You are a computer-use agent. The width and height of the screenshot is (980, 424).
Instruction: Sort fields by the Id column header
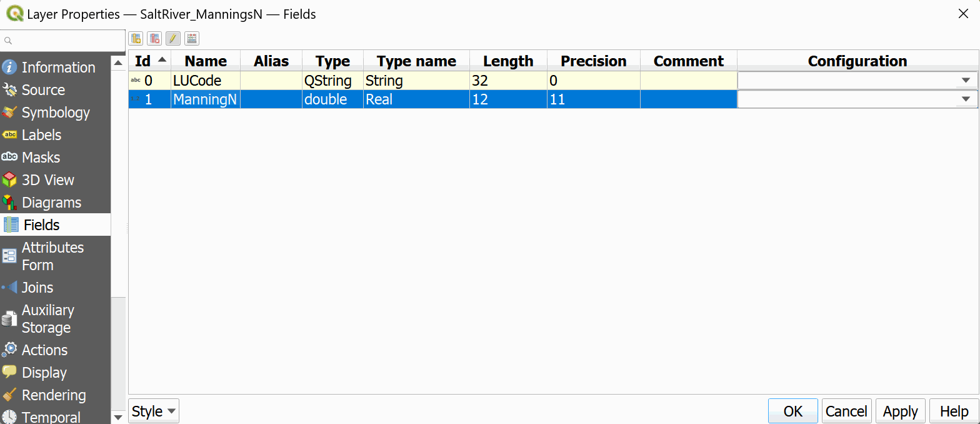pyautogui.click(x=149, y=61)
